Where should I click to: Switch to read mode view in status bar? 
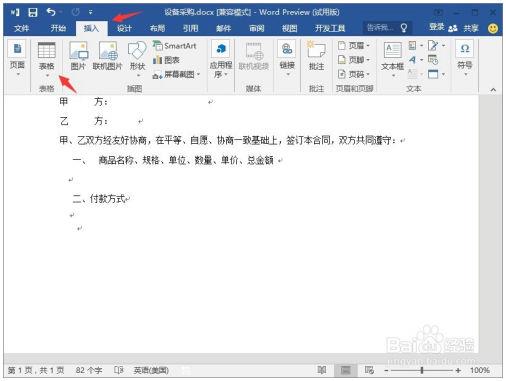pos(322,370)
